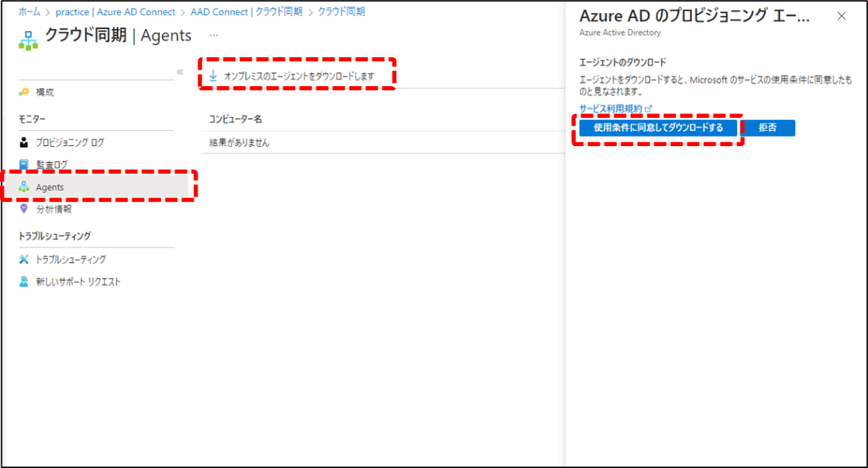This screenshot has height=468, width=868.
Task: Open 構成 in the sidebar
Action: [45, 92]
